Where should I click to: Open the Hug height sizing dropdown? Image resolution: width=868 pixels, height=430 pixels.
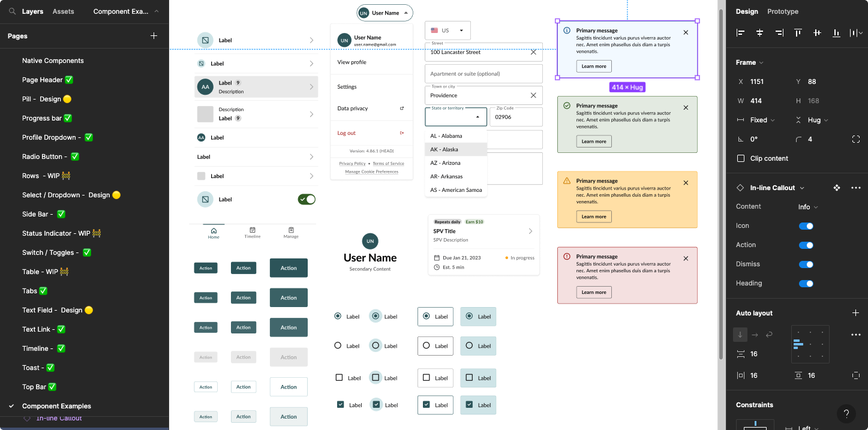818,120
